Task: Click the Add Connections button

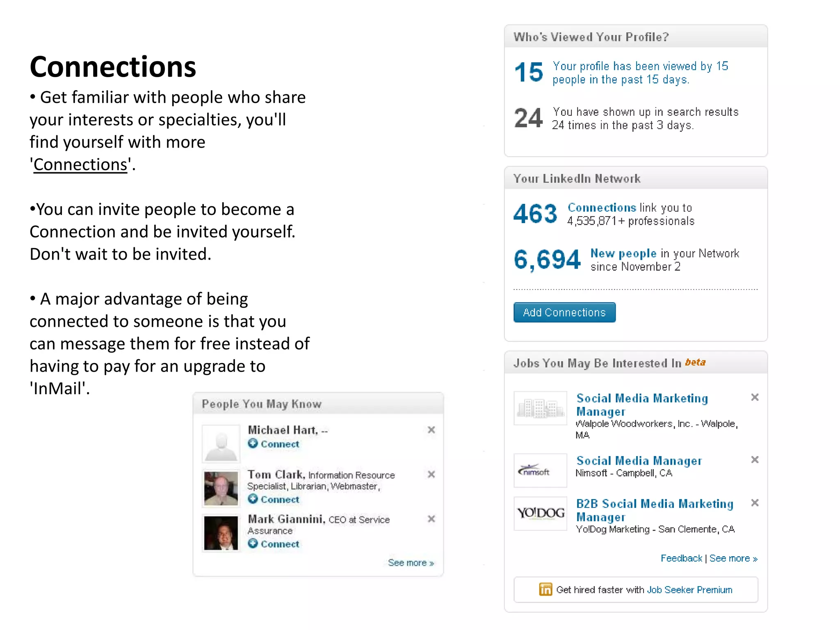Action: pyautogui.click(x=564, y=313)
